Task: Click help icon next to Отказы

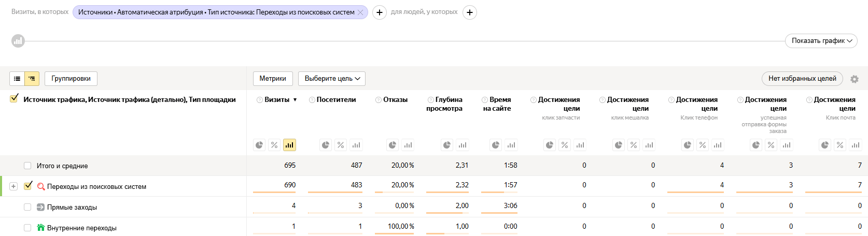Action: [379, 100]
